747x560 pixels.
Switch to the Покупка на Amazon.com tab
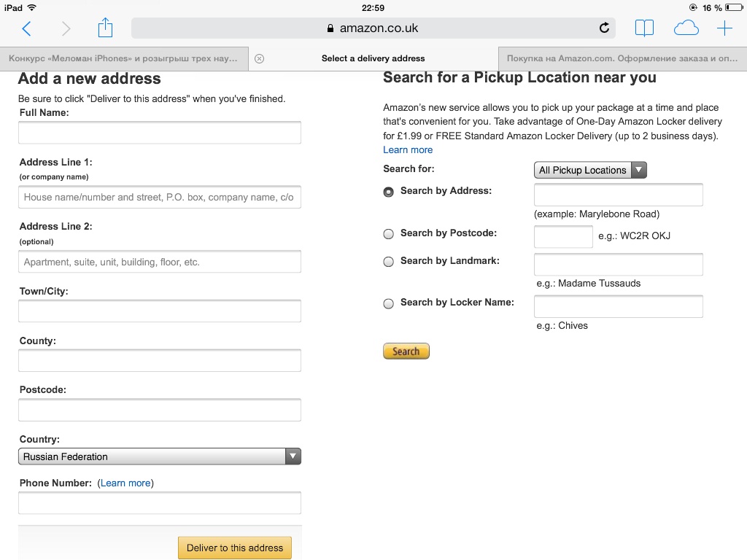point(622,58)
